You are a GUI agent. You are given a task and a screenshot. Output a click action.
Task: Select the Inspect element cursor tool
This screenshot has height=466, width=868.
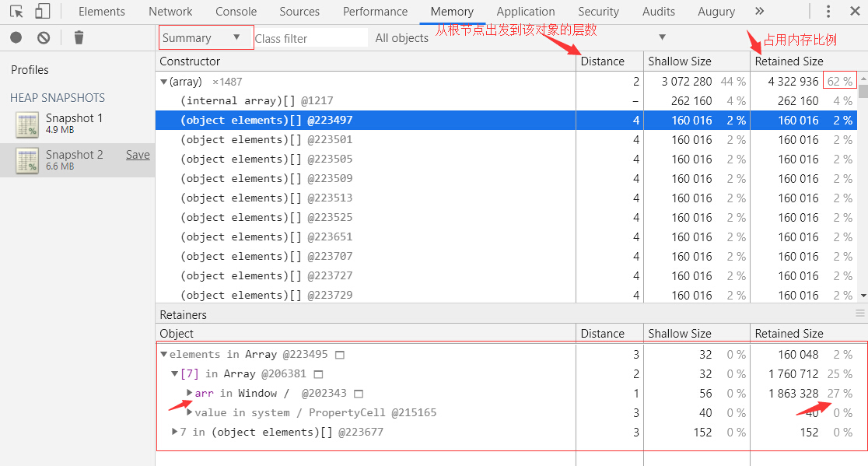coord(16,12)
